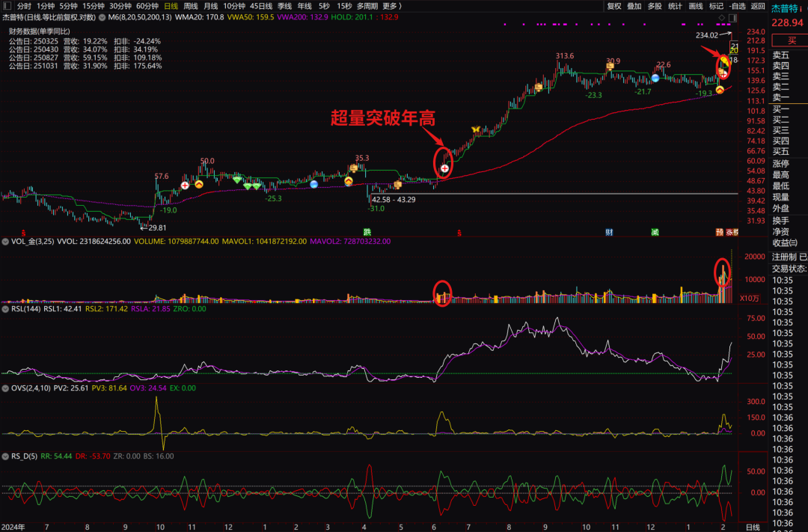Click the 228.94 current price

(787, 22)
